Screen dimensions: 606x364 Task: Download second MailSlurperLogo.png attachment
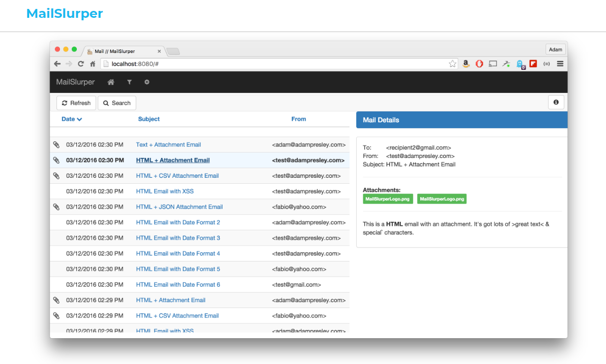tap(442, 199)
